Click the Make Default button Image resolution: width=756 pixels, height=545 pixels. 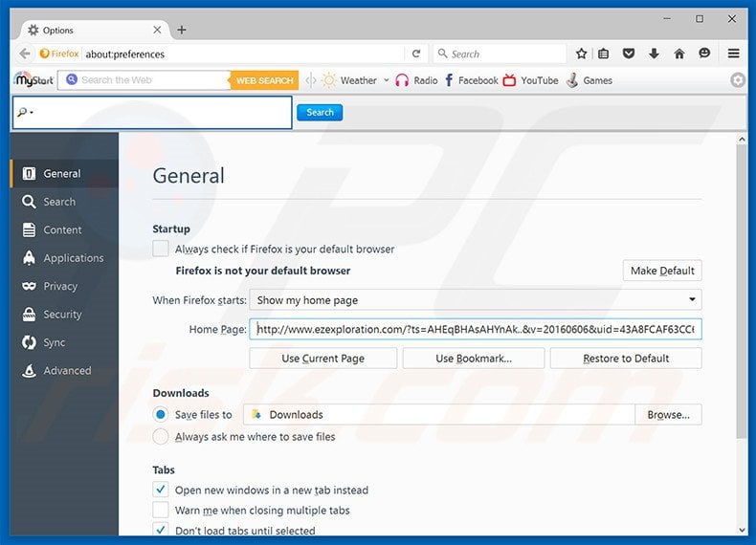click(662, 271)
